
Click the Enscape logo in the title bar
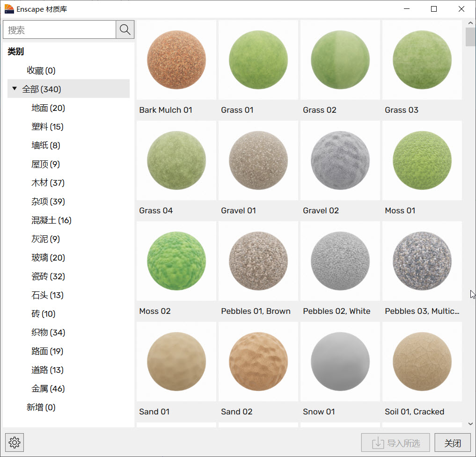(x=9, y=9)
